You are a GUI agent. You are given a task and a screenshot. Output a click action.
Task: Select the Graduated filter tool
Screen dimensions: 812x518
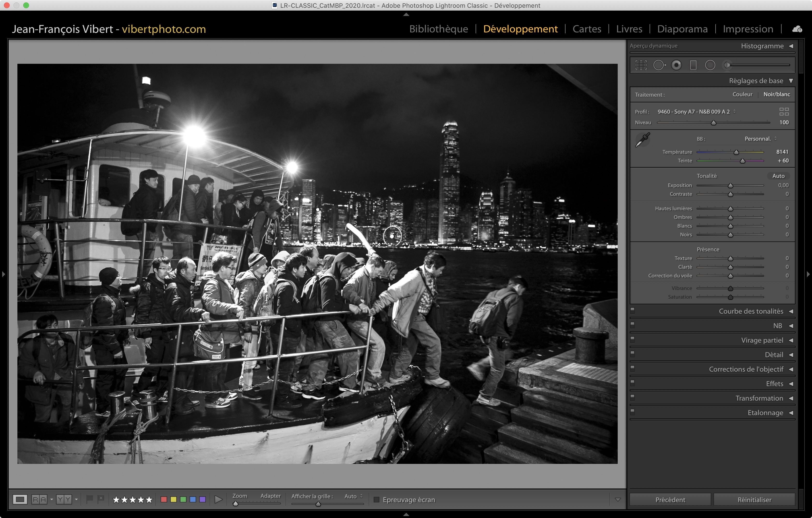(x=693, y=65)
